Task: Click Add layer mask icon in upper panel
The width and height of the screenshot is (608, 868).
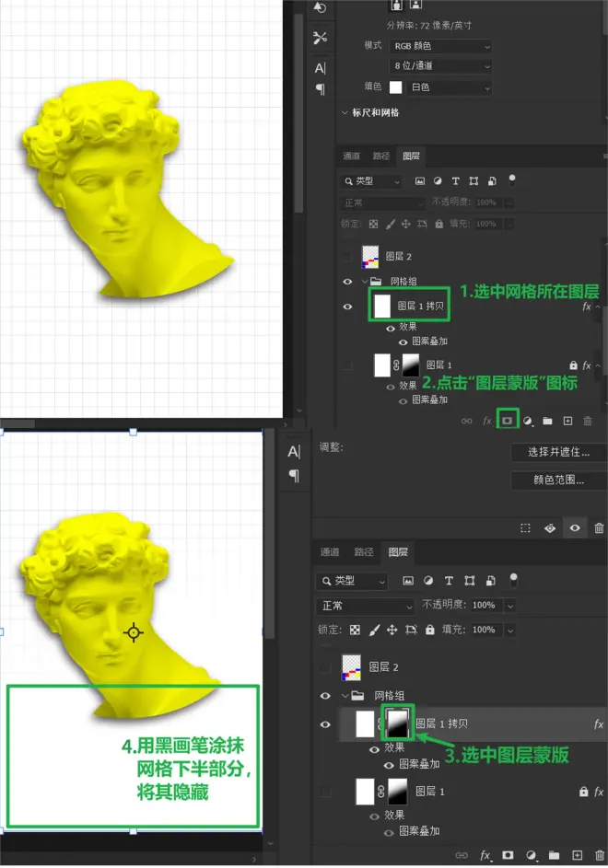Action: coord(508,421)
